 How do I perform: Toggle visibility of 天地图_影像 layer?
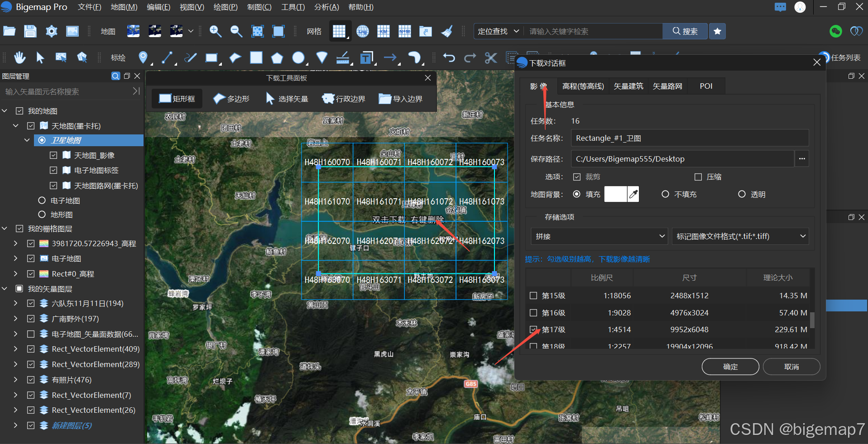[x=53, y=155]
